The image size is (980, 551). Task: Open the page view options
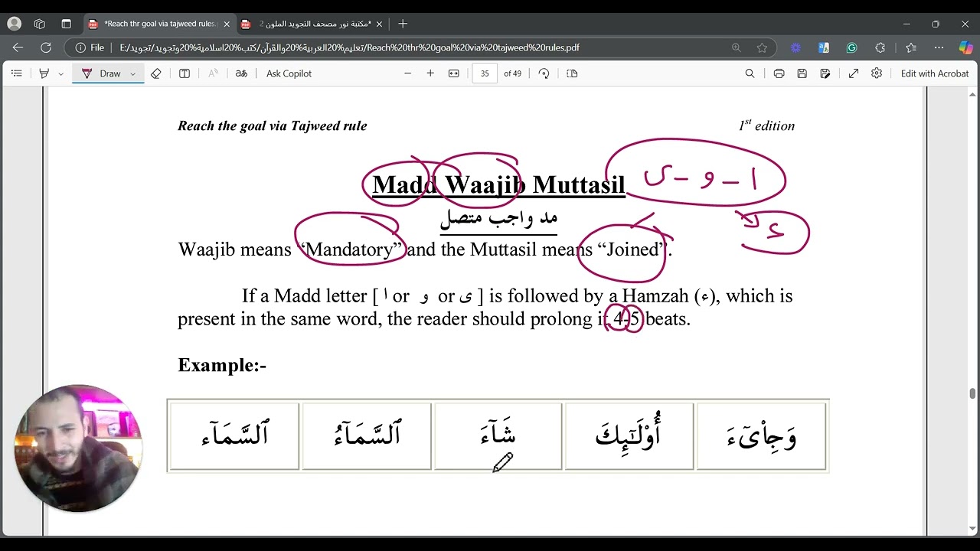pos(572,73)
